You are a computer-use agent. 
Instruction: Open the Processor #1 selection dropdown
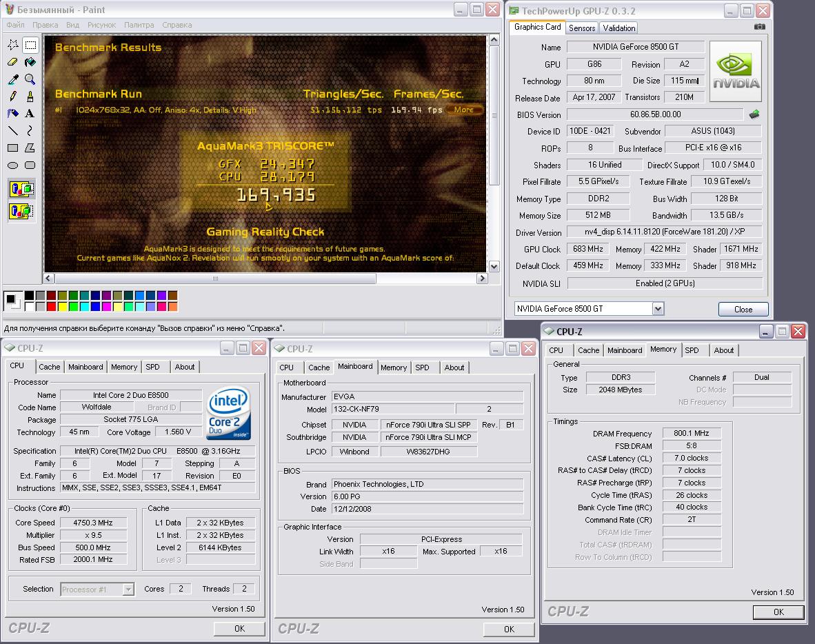[x=128, y=590]
